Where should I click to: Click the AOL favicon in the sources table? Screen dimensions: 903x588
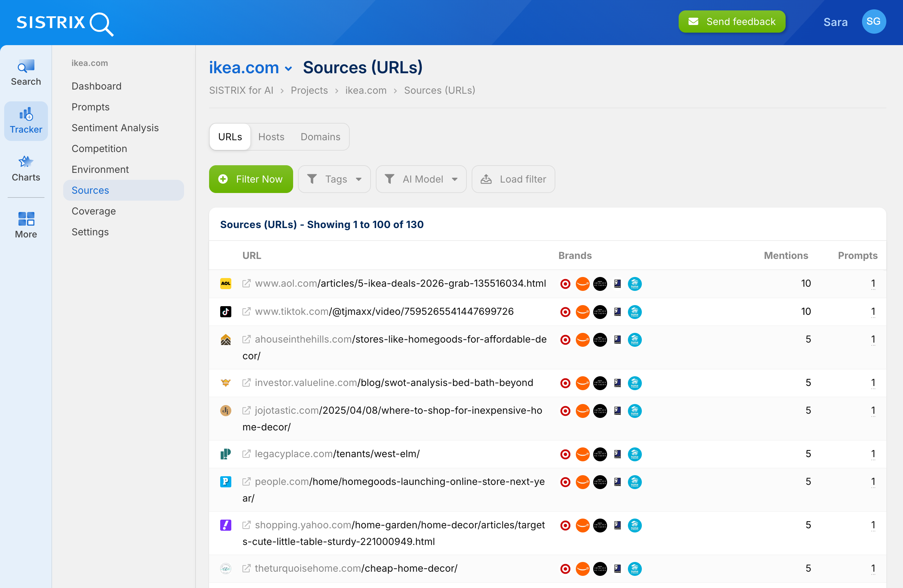pos(226,283)
